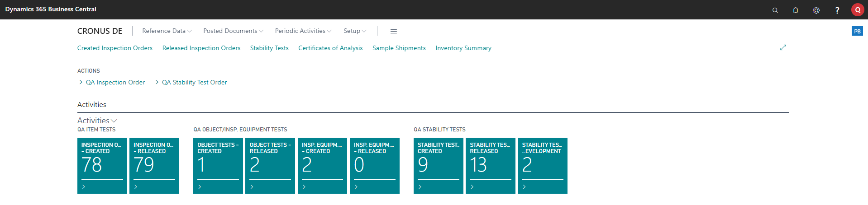Go to Stability Tests link
The image size is (868, 205).
pos(269,48)
